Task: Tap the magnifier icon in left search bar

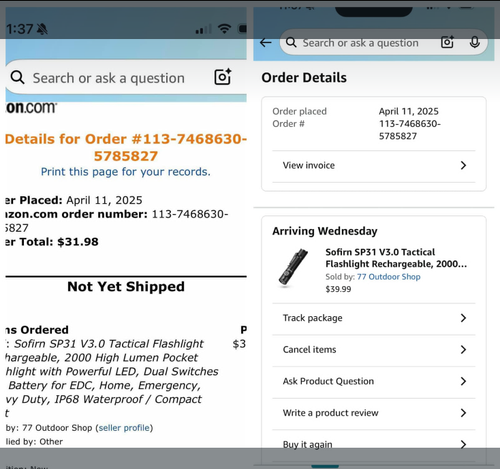Action: coord(17,77)
